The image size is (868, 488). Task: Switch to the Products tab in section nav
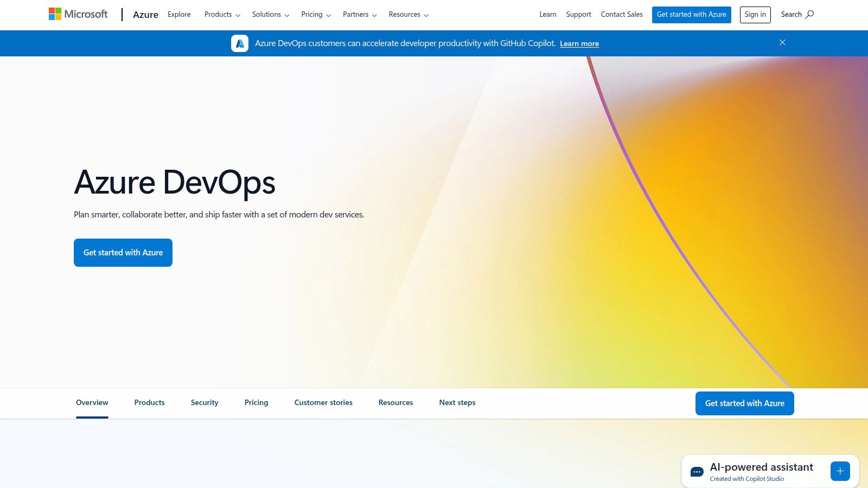pos(149,403)
